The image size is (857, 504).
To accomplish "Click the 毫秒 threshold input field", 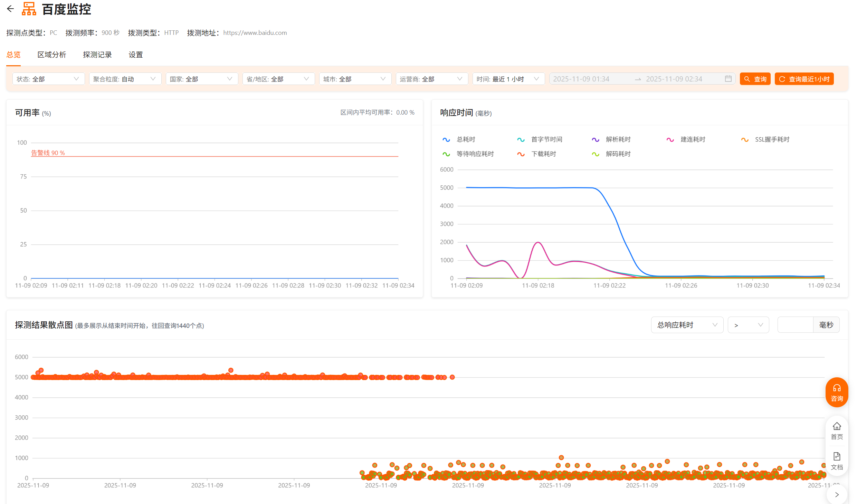I will coord(795,325).
